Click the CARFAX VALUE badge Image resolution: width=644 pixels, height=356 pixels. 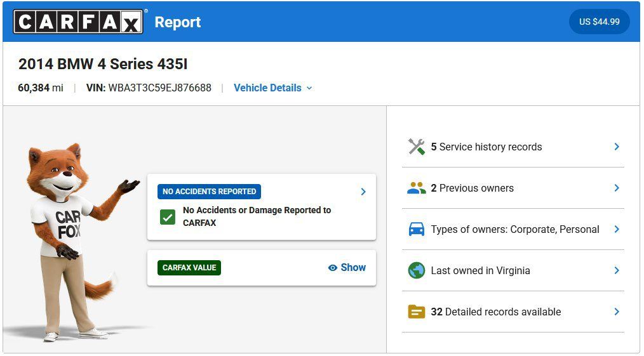coord(189,268)
